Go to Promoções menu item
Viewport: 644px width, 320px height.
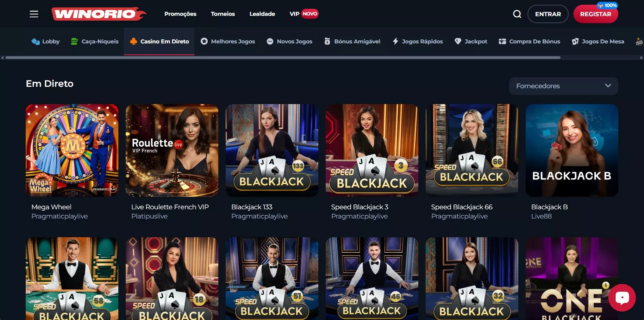[x=180, y=14]
